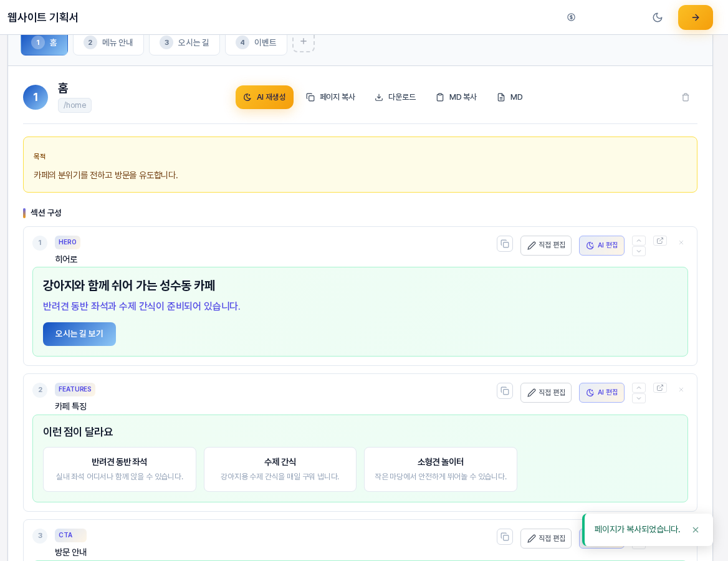Click 직접 편집 for CTA section
Viewport: 728px width, 561px height.
tap(546, 538)
